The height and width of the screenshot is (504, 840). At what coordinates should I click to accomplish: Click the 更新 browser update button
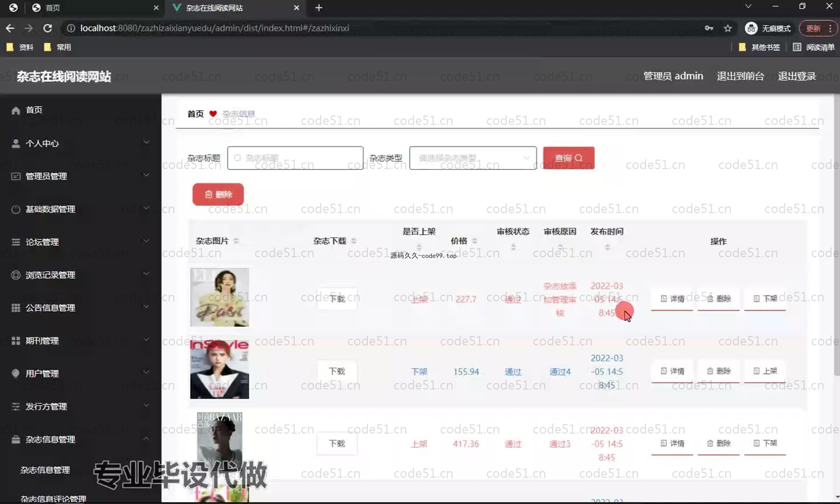coord(813,28)
